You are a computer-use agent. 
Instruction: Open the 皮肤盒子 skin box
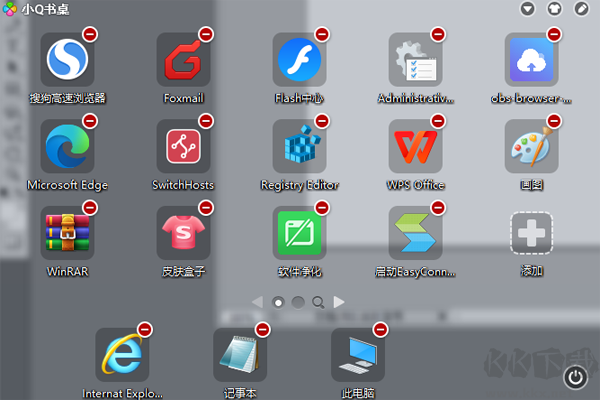pyautogui.click(x=183, y=233)
